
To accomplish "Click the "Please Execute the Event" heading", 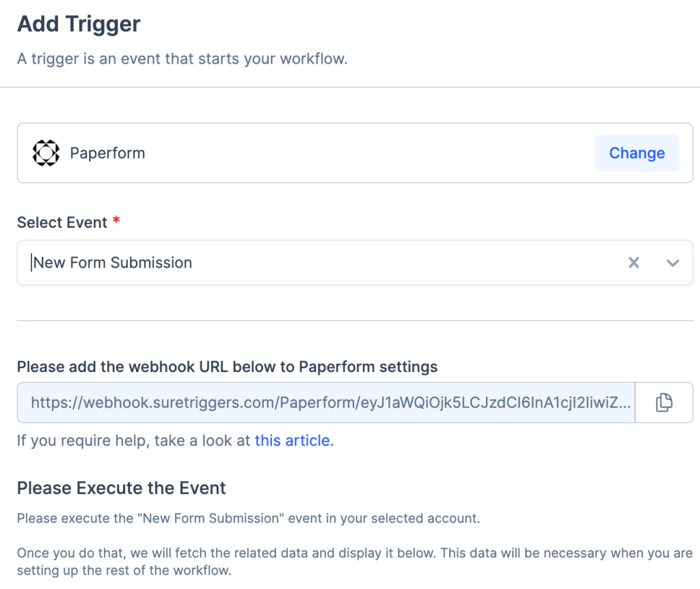I will (x=122, y=488).
